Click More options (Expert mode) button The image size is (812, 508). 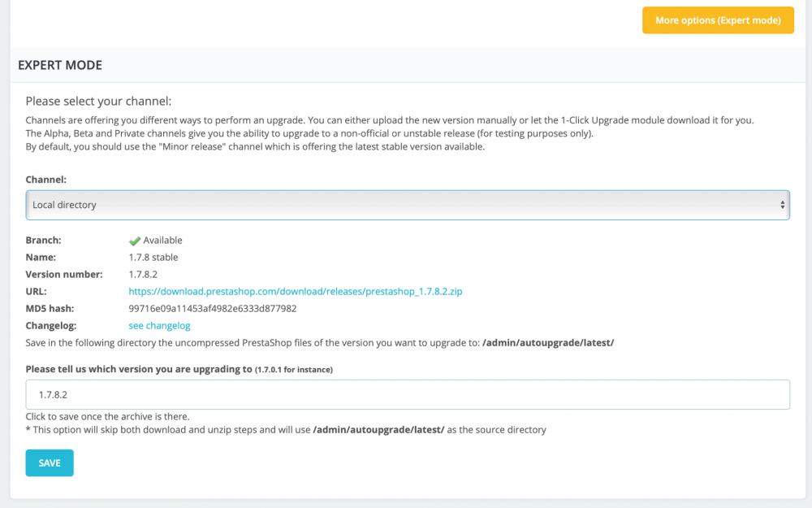pos(718,20)
